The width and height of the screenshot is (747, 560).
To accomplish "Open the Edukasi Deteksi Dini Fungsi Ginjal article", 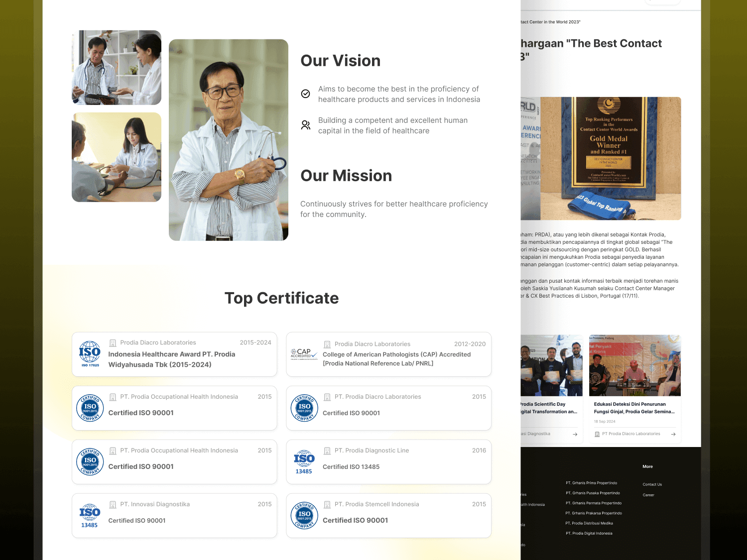I will coord(633,408).
